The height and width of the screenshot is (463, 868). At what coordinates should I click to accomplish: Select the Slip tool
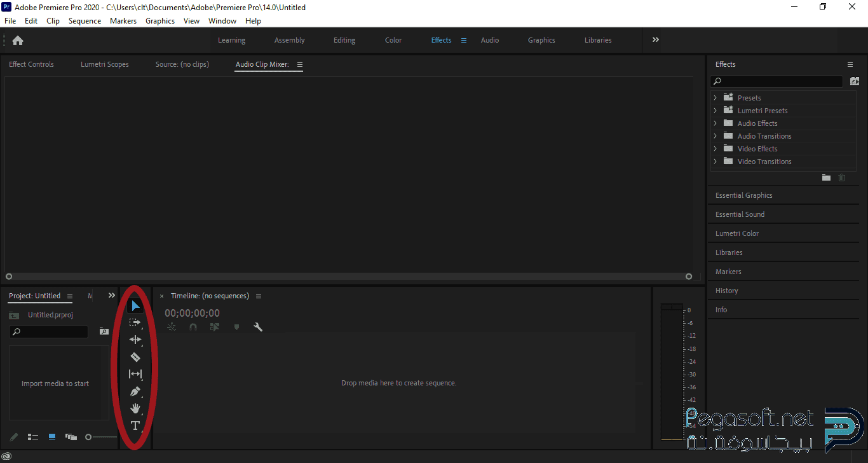click(x=135, y=374)
